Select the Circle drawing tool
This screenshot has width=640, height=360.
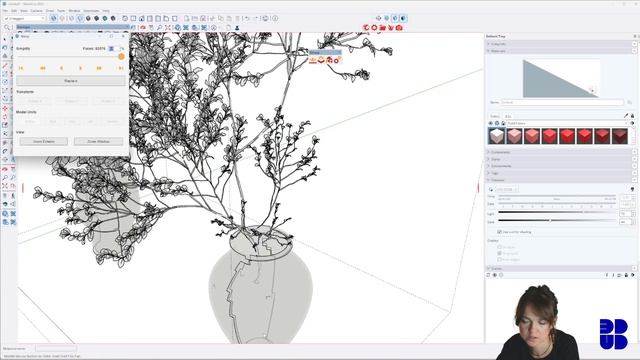(x=5, y=82)
